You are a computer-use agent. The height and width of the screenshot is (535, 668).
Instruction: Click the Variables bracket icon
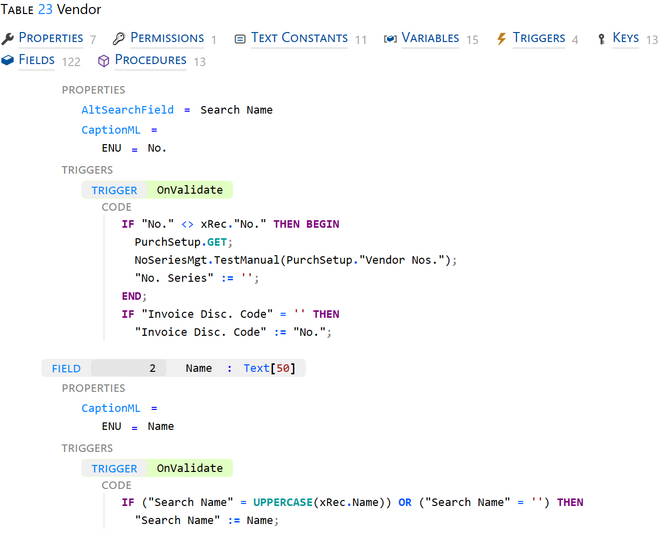coord(390,39)
